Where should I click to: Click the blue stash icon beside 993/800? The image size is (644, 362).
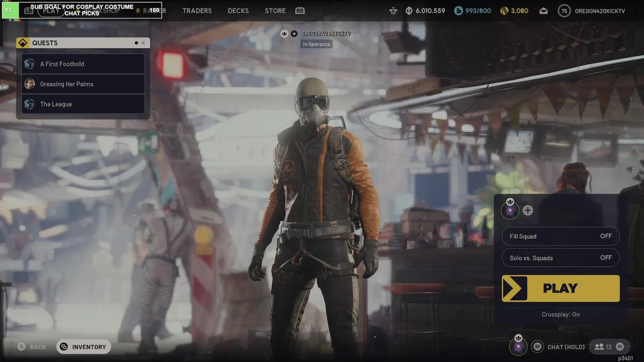pyautogui.click(x=458, y=11)
